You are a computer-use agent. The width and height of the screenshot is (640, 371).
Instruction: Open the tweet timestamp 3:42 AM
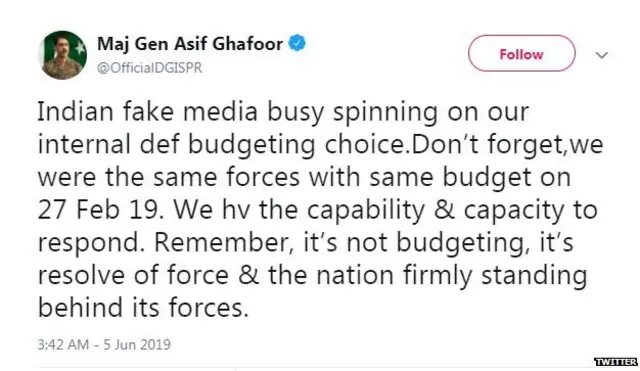click(63, 344)
